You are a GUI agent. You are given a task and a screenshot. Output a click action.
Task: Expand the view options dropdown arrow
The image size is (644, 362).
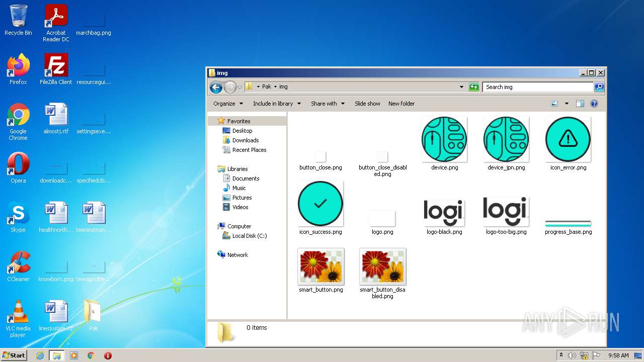click(567, 104)
